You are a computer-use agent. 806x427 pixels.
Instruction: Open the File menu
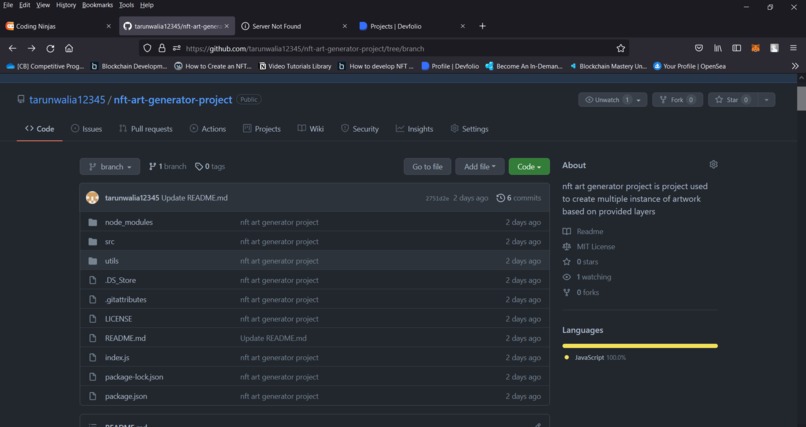point(8,5)
